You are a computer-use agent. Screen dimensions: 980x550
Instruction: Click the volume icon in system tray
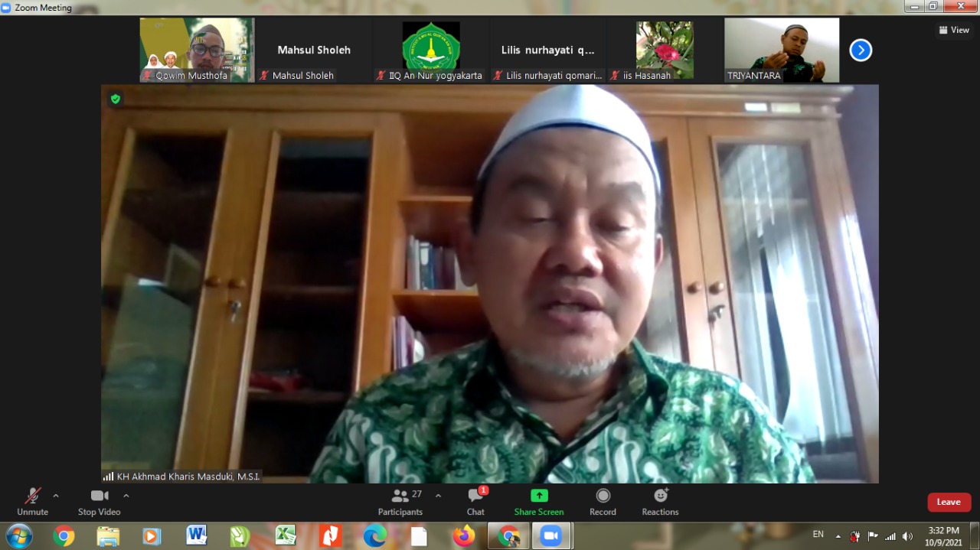click(x=907, y=536)
